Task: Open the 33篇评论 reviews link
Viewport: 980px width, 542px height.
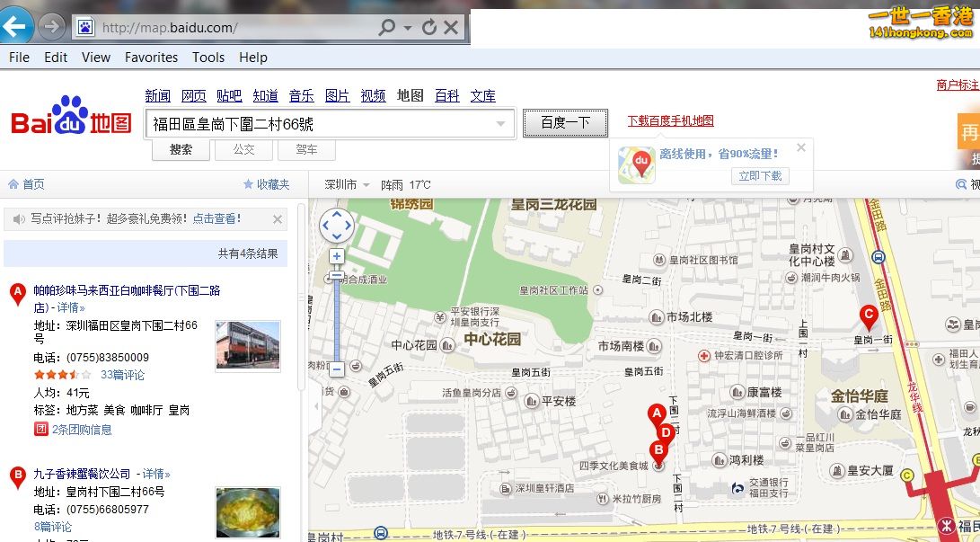Action: pyautogui.click(x=122, y=375)
